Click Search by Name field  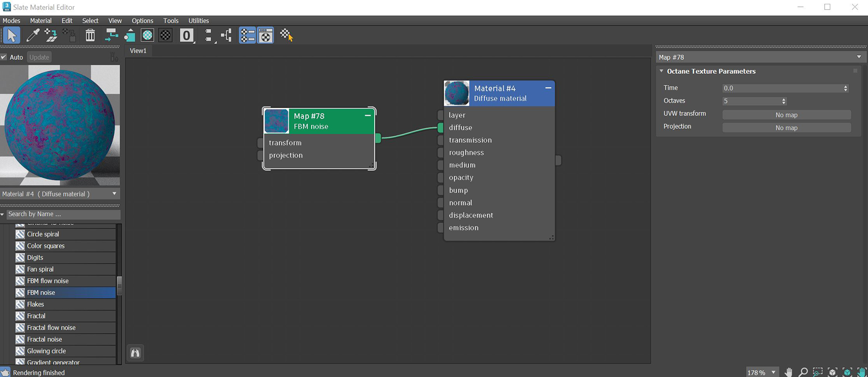click(63, 214)
